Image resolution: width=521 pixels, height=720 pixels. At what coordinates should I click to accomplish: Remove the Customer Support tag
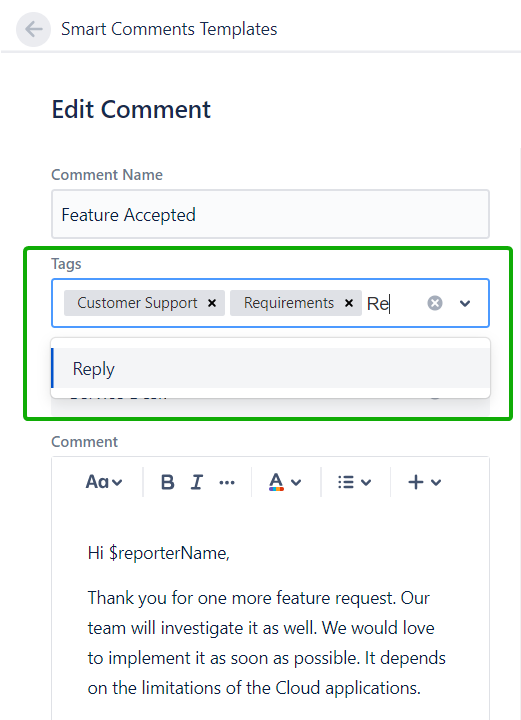point(212,303)
